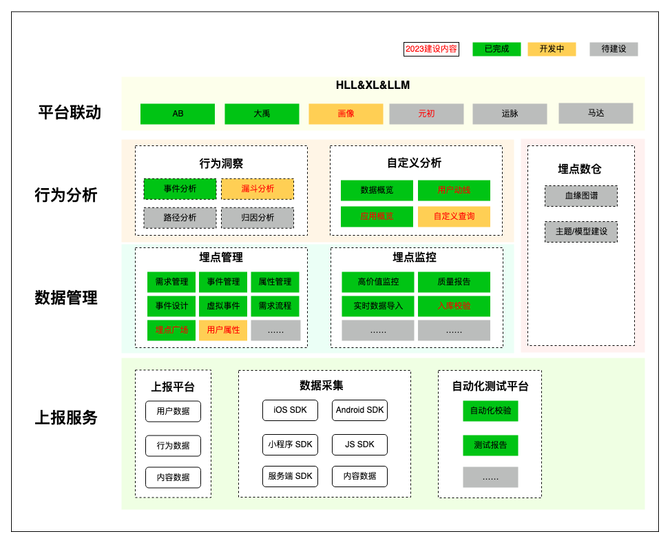The image size is (670, 543).
Task: Select the 马达 box
Action: point(596,113)
